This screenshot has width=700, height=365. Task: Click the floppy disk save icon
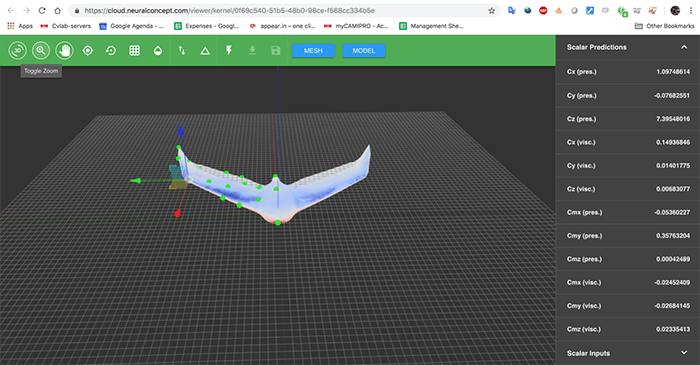tap(275, 50)
